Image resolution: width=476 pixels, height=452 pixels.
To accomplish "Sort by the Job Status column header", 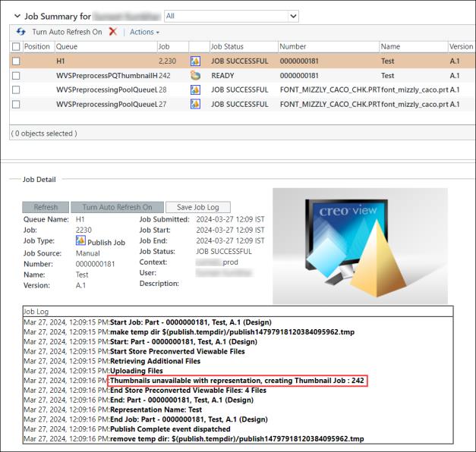I will point(227,47).
